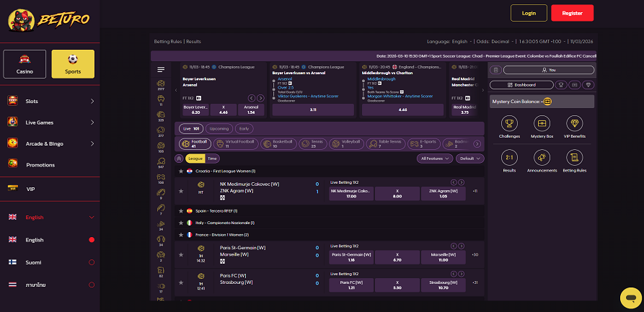Image resolution: width=644 pixels, height=312 pixels.
Task: Expand the Arcade & Bingo menu chevron
Action: pos(92,143)
